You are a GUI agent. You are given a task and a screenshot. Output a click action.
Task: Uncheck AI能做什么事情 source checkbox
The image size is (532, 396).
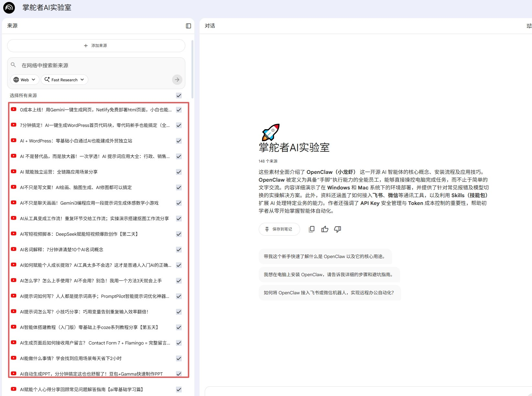pos(179,358)
